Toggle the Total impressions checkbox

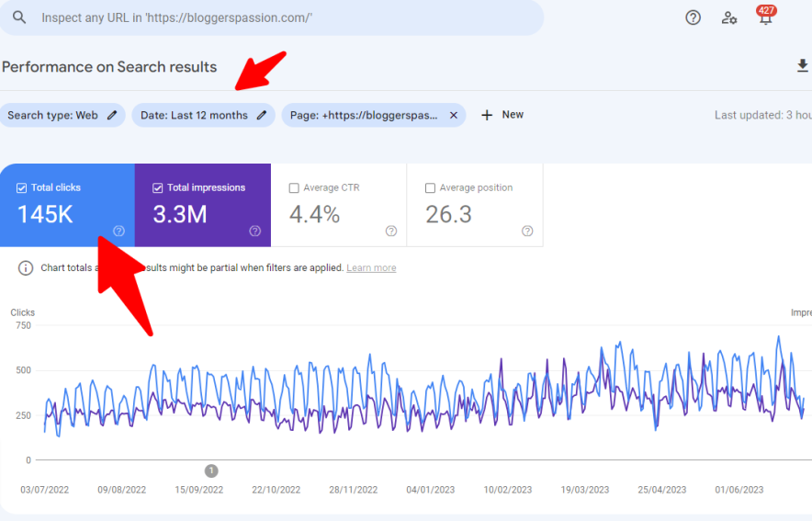tap(158, 187)
